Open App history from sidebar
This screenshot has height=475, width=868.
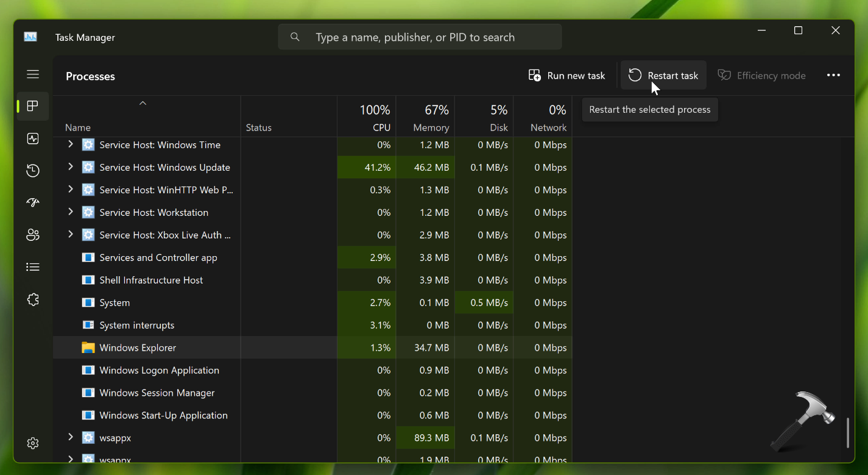pos(33,171)
